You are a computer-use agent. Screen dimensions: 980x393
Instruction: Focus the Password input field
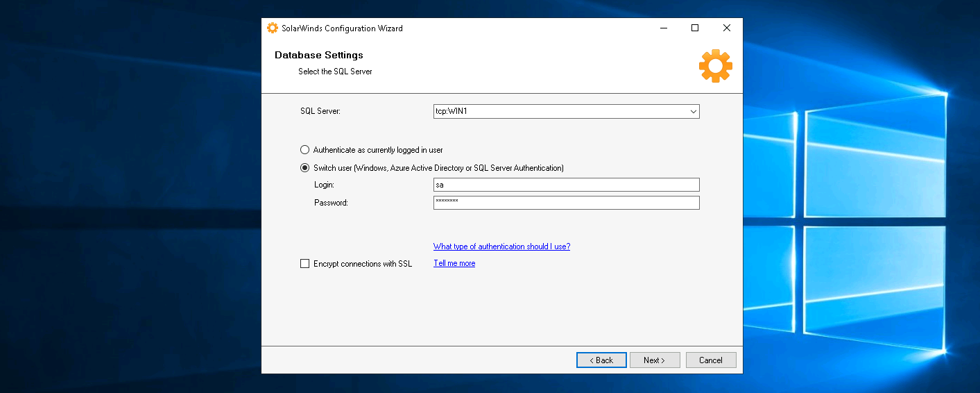(x=566, y=203)
